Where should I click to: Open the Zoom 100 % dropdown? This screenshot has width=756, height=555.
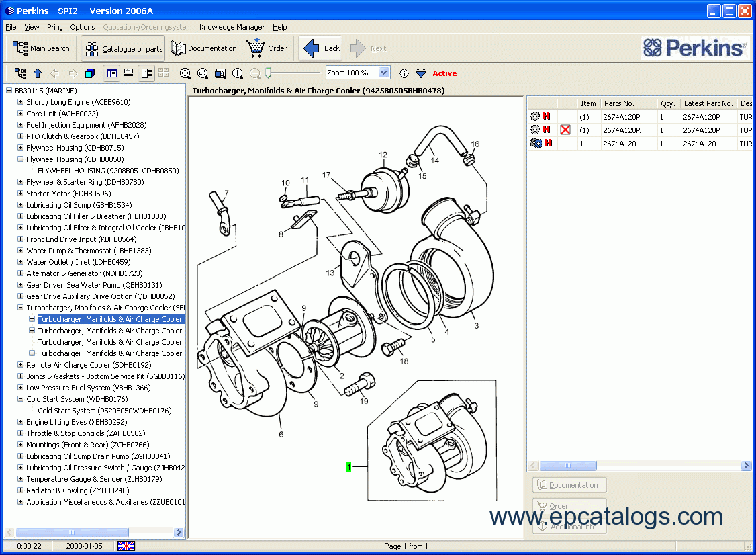coord(384,73)
